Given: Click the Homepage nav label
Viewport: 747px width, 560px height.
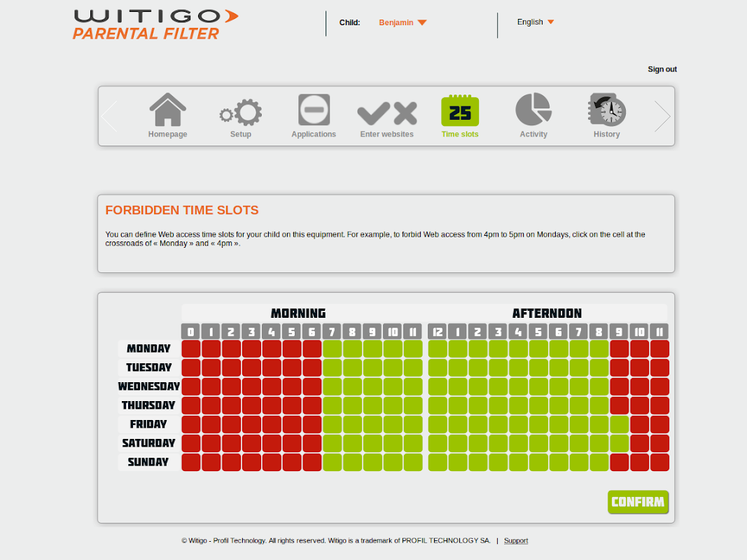Looking at the screenshot, I should (x=168, y=134).
